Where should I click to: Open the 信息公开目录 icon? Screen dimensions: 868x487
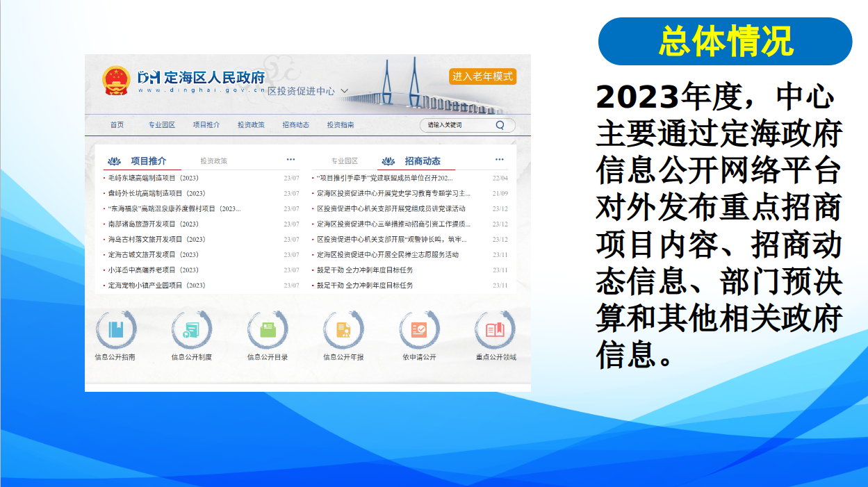(268, 331)
